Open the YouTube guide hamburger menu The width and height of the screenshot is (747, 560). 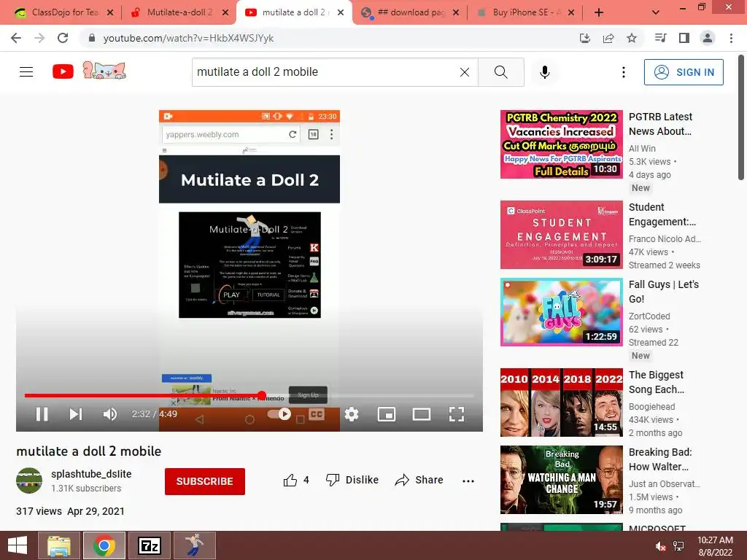click(26, 72)
